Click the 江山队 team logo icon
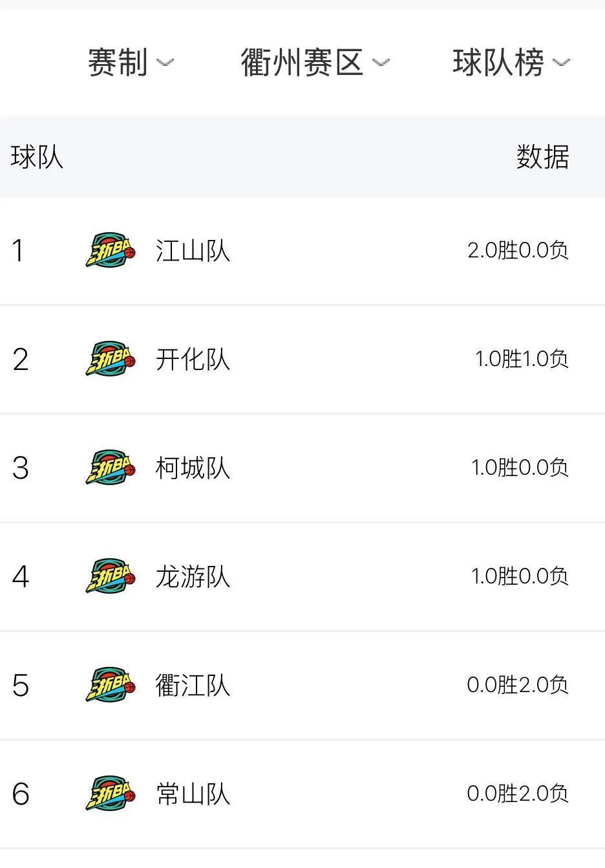 pos(111,250)
